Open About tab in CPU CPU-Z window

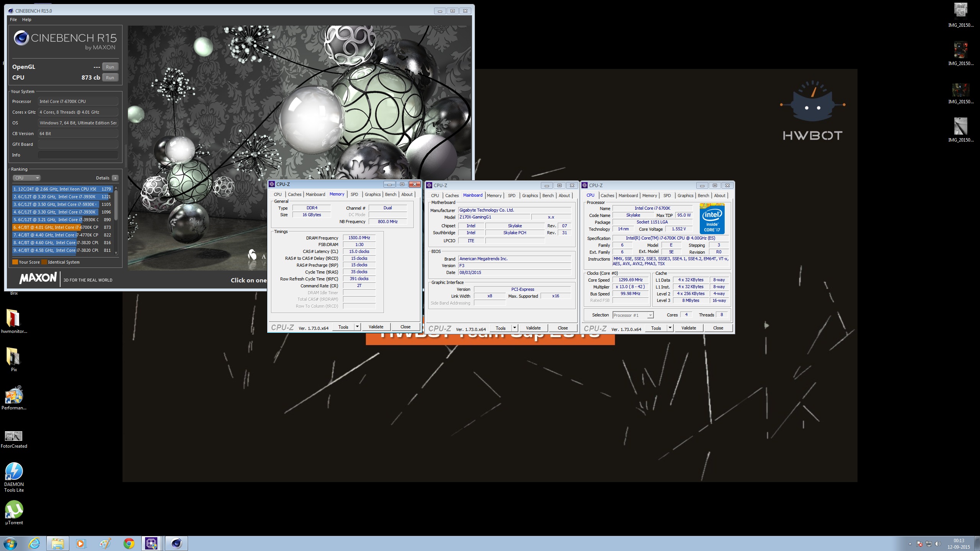point(719,196)
